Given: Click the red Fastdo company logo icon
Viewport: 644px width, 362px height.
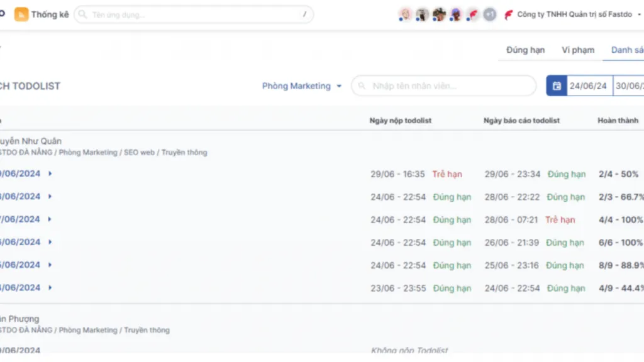Looking at the screenshot, I should [508, 15].
